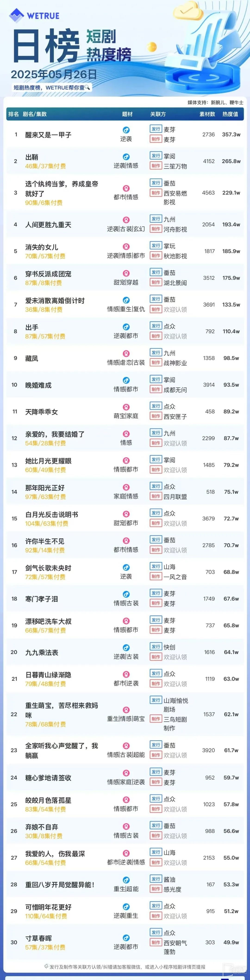Click 制作 tag in row for 藏凤
Viewport: 250px width, 980px height.
click(x=156, y=363)
